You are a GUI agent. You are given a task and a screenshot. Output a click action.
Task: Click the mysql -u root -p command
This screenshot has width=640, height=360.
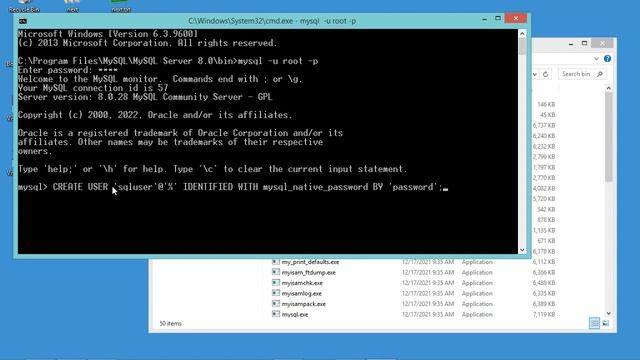tap(278, 61)
